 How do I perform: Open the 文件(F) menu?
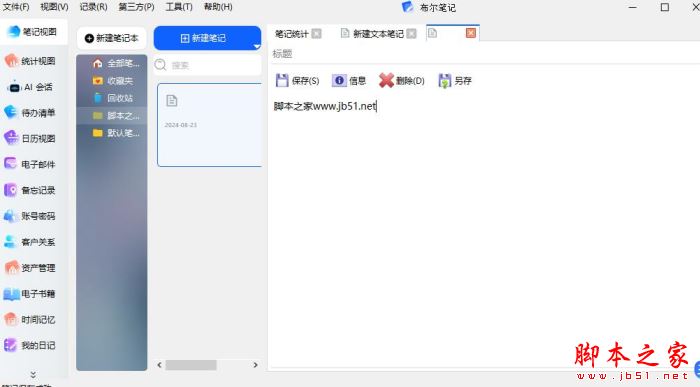point(16,7)
